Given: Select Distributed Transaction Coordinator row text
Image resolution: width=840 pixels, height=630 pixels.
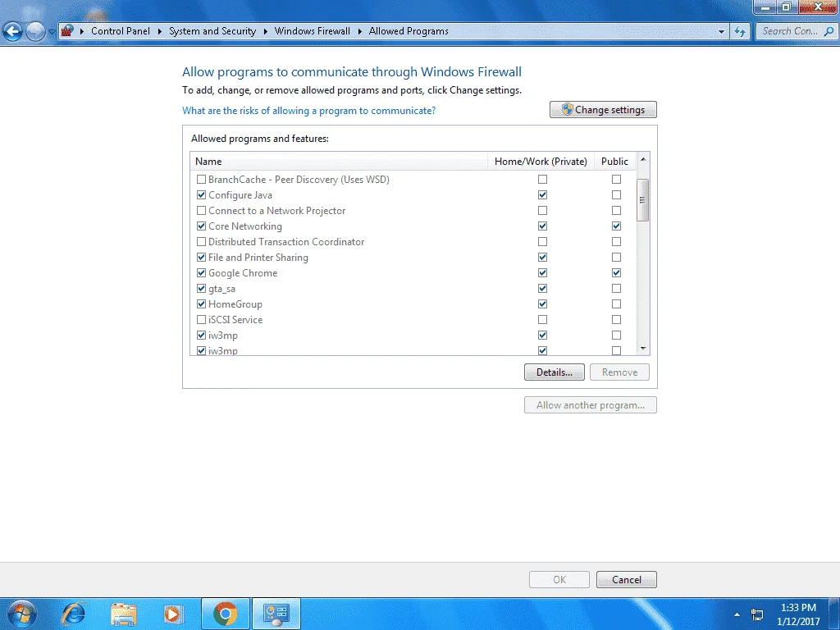Looking at the screenshot, I should [x=286, y=242].
